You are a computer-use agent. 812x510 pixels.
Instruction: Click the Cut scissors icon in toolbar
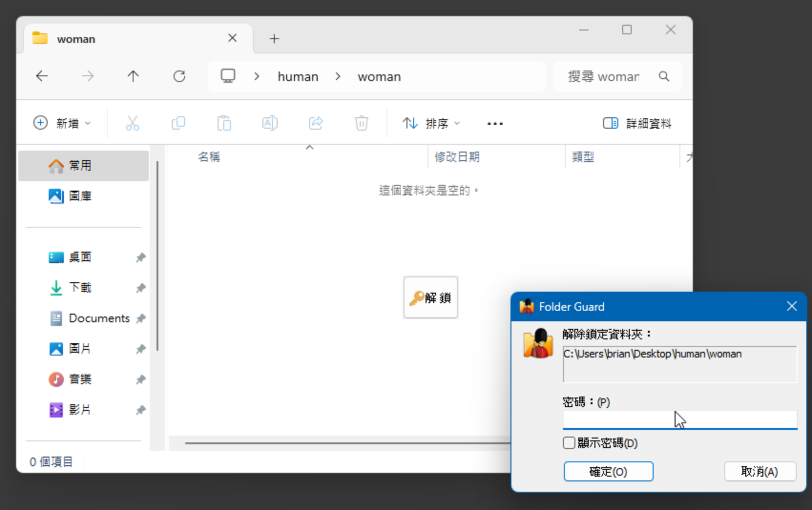pos(132,123)
